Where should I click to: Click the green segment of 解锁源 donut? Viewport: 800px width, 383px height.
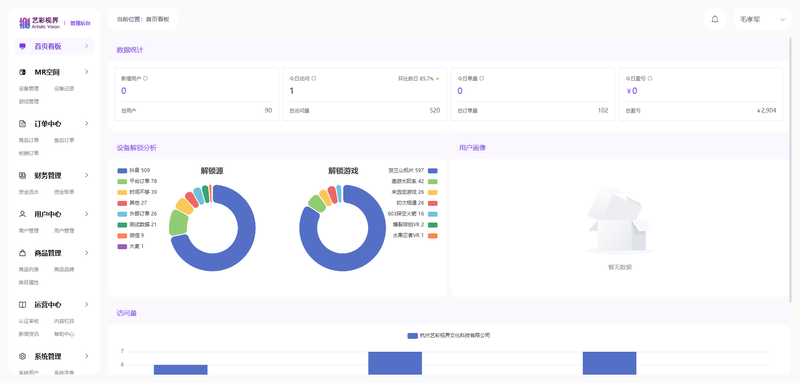point(178,223)
